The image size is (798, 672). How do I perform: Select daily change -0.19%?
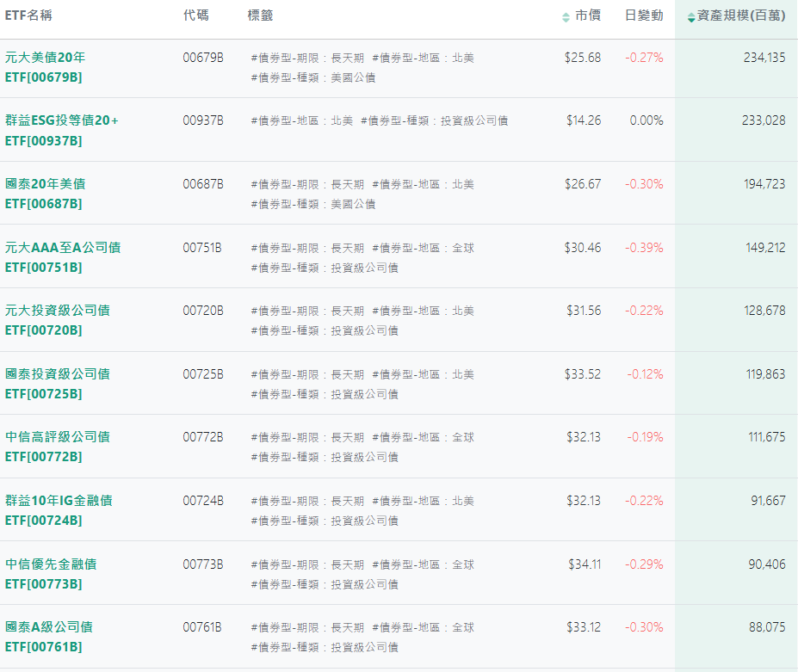coord(646,437)
